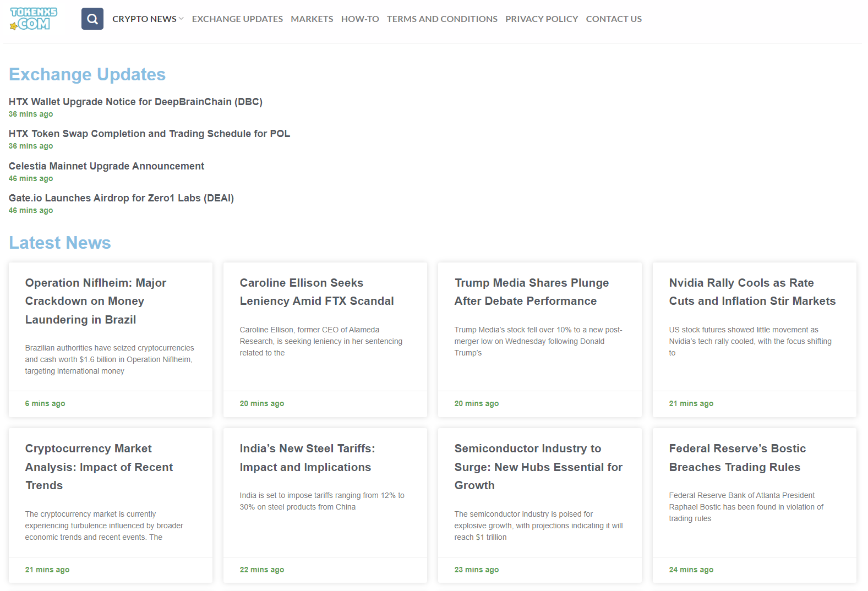Open Gate.io Airdrop for Zero1 Labs article
Screen dimensions: 868x591
tap(121, 198)
